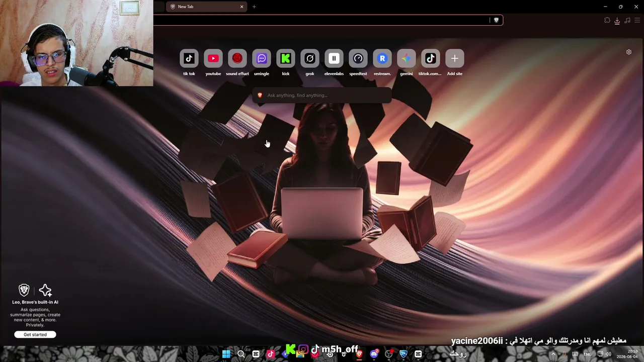The width and height of the screenshot is (644, 362).
Task: Open the music note playlist toolbar icon
Action: tap(627, 20)
